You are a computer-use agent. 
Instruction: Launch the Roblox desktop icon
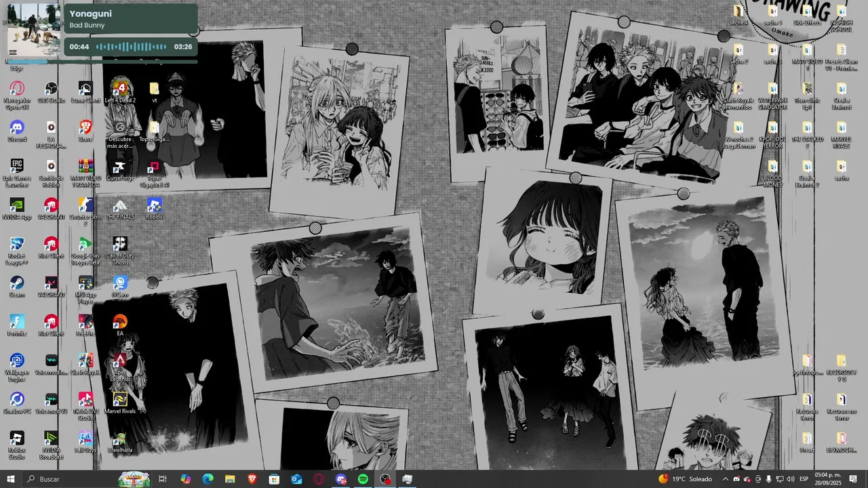coord(154,209)
